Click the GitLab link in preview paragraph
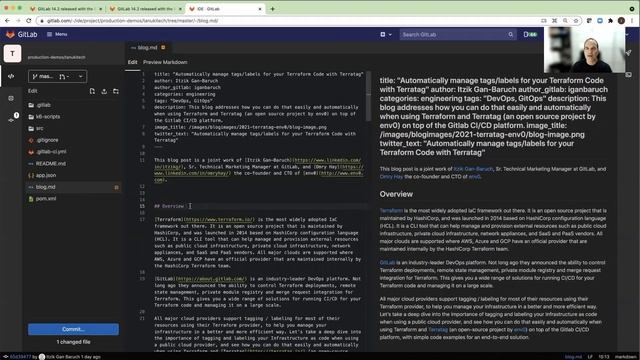 (x=387, y=263)
